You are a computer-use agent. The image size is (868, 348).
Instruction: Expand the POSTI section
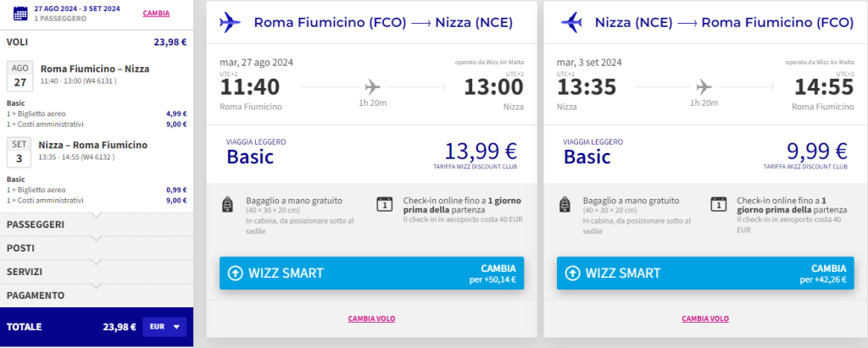pos(97,248)
